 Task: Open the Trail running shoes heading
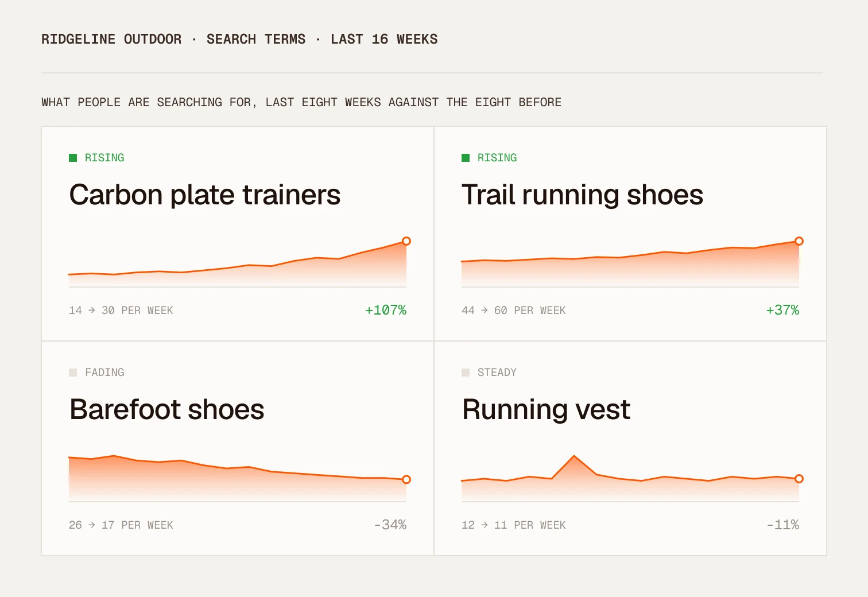[582, 195]
